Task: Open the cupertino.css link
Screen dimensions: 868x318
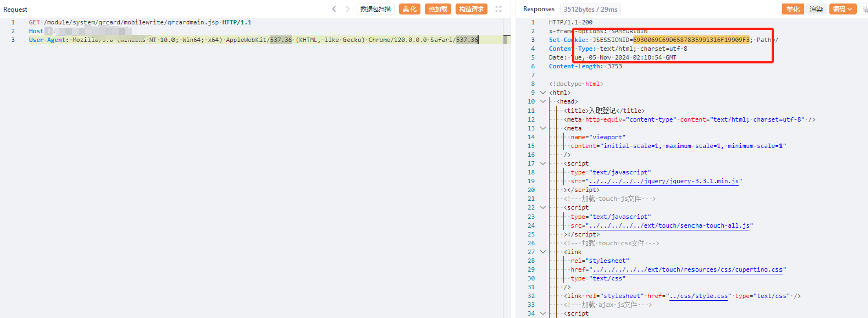Action: (x=687, y=270)
